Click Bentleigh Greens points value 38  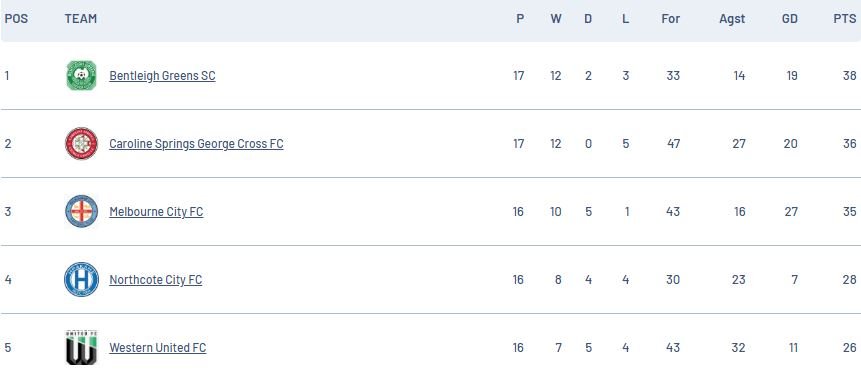coord(849,76)
